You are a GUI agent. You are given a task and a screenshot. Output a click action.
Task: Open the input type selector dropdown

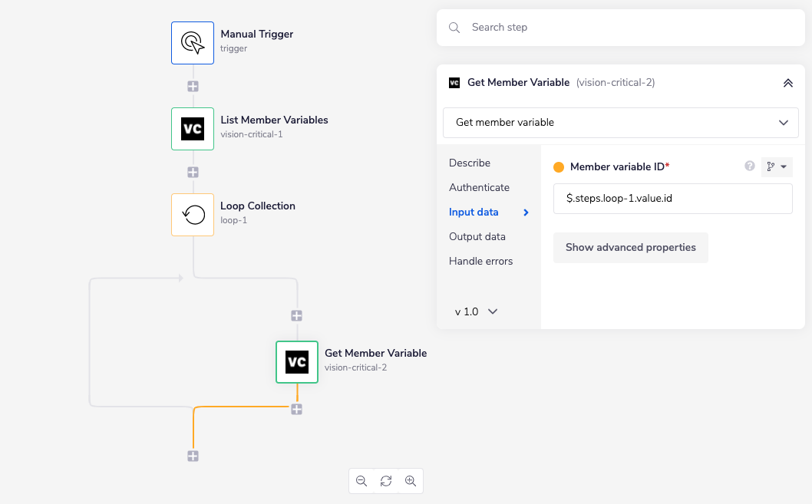tap(777, 166)
